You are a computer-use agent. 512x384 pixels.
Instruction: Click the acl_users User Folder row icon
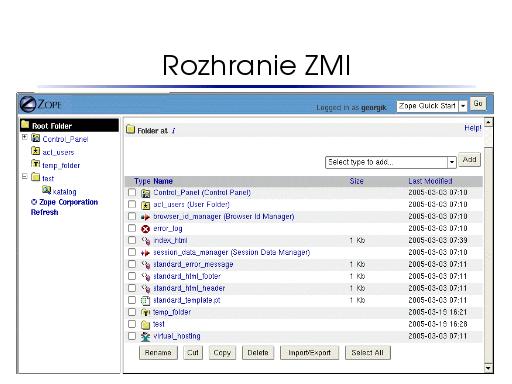click(x=145, y=205)
